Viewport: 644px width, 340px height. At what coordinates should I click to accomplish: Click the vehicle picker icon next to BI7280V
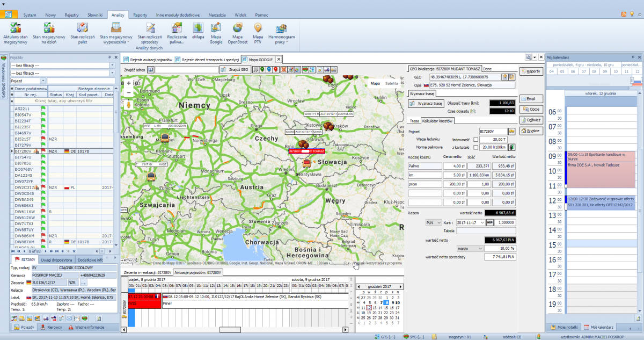[x=511, y=131]
